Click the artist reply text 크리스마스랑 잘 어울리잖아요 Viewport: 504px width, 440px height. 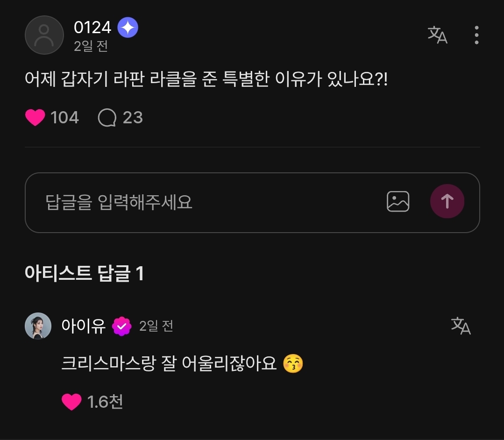[169, 363]
